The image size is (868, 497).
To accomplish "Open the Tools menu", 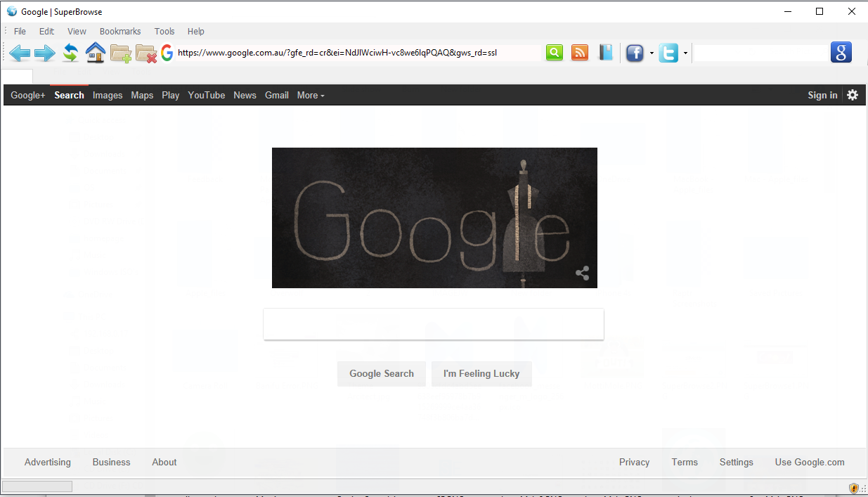I will click(x=164, y=31).
